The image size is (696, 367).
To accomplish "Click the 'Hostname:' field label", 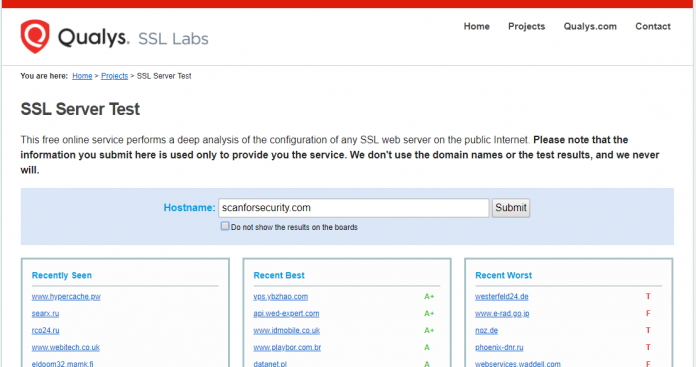I will pyautogui.click(x=189, y=208).
